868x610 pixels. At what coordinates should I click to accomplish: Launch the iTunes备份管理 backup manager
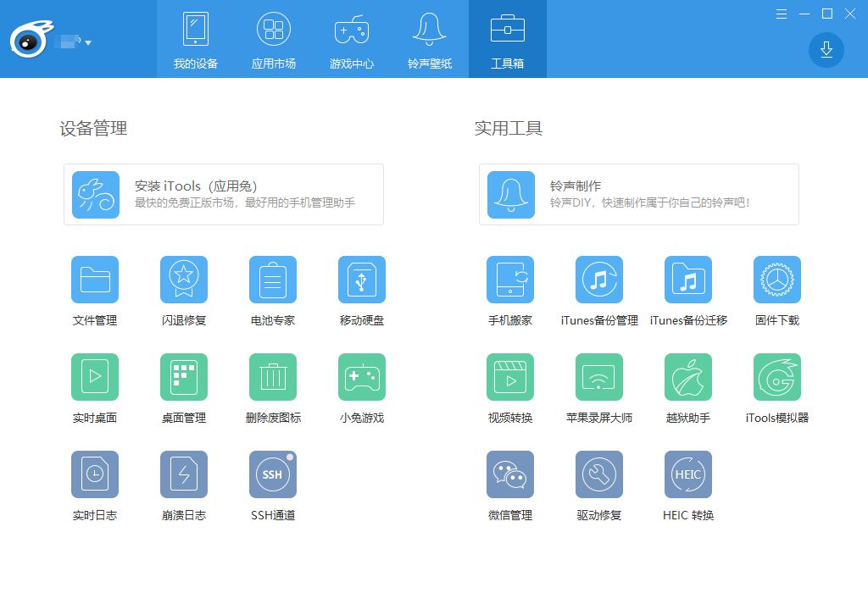point(599,280)
